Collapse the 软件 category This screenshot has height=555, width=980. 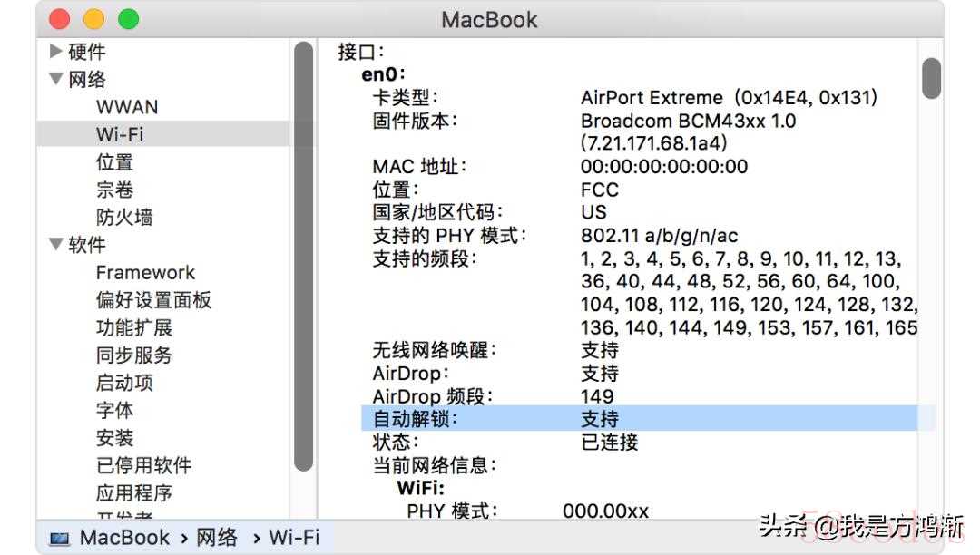(55, 243)
